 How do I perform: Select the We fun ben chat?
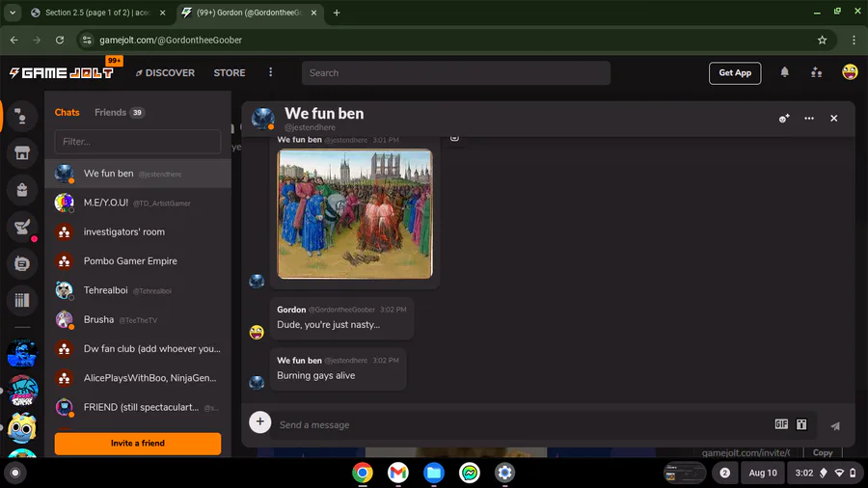[137, 174]
